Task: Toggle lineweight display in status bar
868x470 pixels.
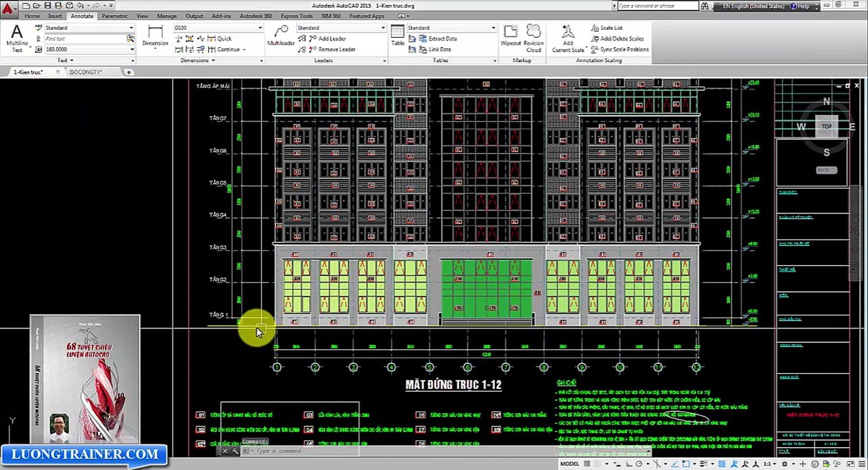Action: click(703, 463)
